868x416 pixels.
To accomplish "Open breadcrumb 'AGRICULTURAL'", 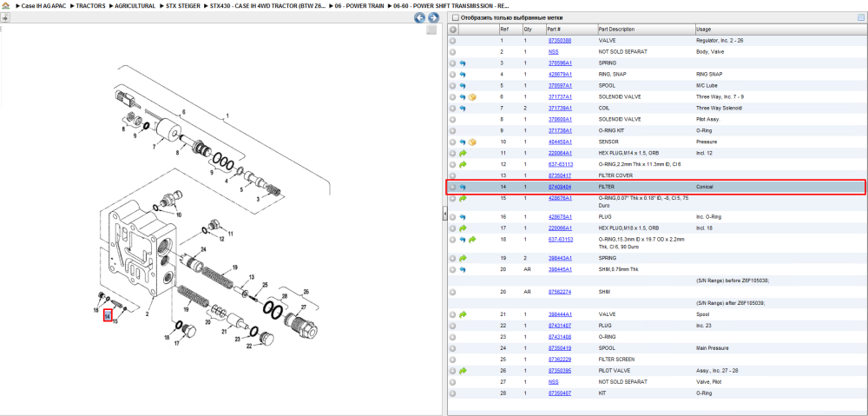I will (135, 5).
